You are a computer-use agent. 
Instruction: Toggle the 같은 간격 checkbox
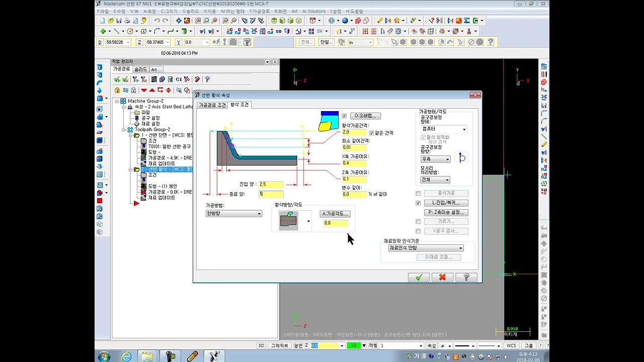[371, 133]
